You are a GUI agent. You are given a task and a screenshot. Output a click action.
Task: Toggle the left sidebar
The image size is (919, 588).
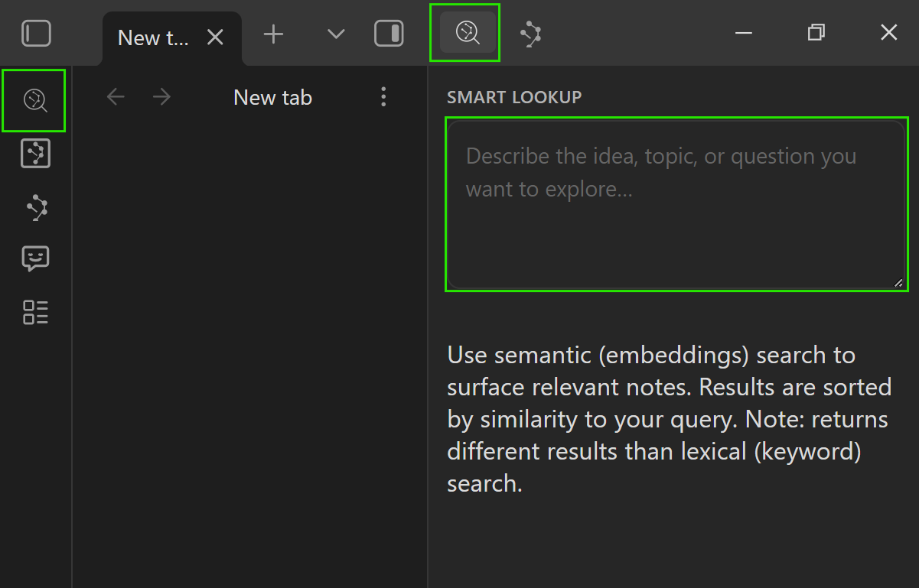click(36, 34)
